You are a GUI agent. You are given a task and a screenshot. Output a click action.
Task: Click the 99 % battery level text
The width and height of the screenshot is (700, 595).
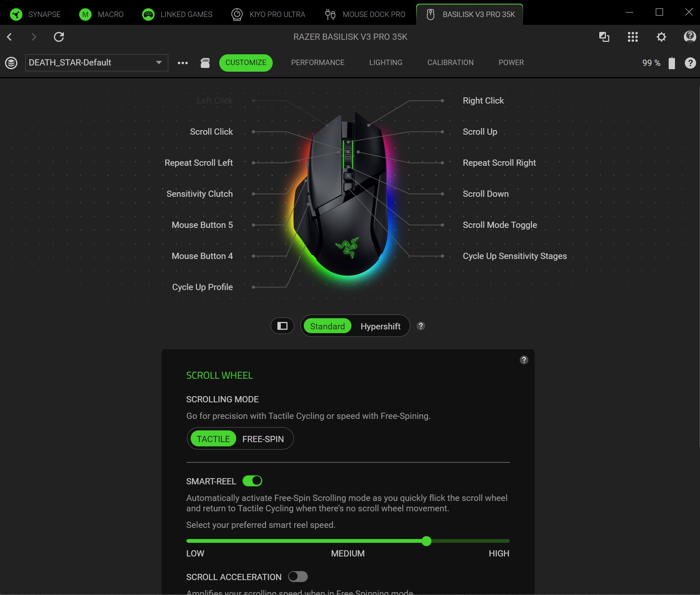pos(651,63)
